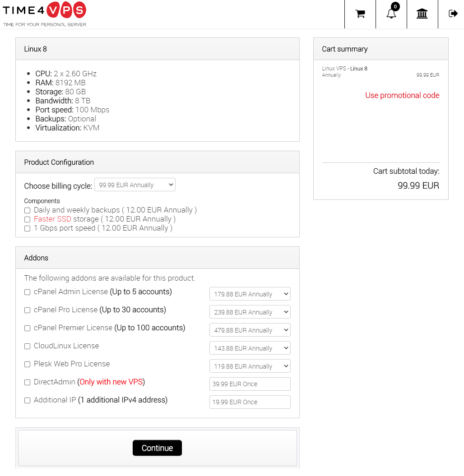This screenshot has height=476, width=464.
Task: Open the shopping cart icon
Action: pos(360,14)
